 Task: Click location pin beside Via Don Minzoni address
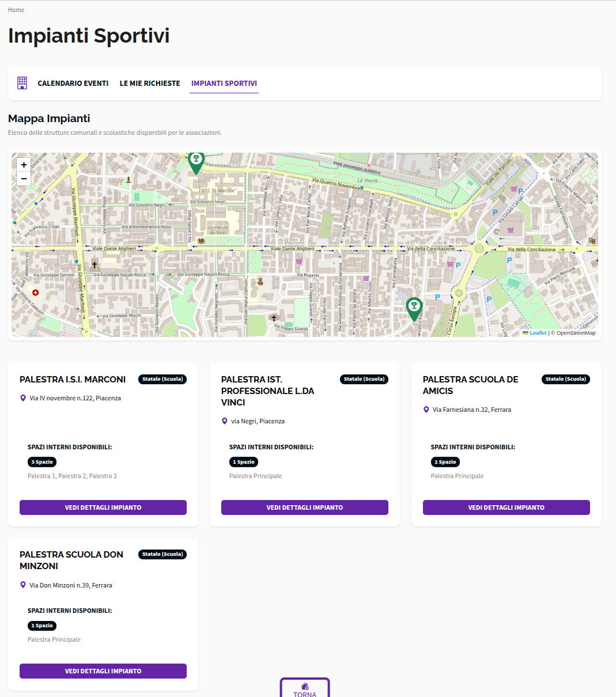point(23,585)
